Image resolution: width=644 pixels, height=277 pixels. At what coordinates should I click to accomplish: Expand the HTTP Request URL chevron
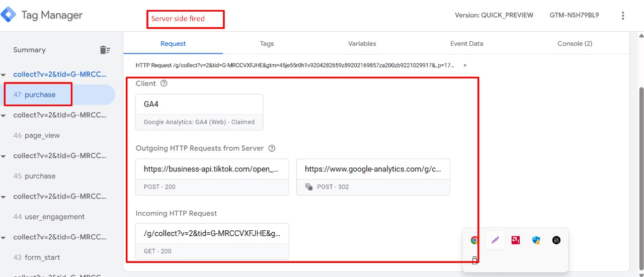click(x=465, y=65)
